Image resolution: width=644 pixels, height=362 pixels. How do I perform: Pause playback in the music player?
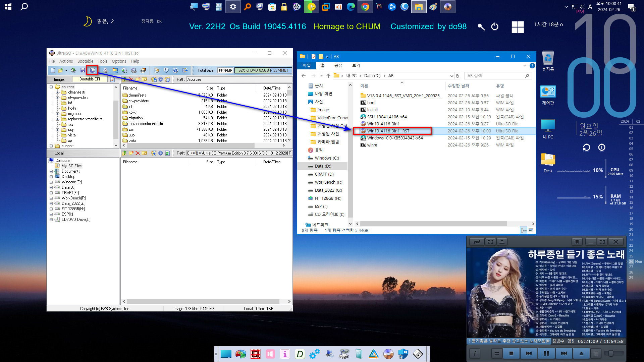pyautogui.click(x=546, y=353)
